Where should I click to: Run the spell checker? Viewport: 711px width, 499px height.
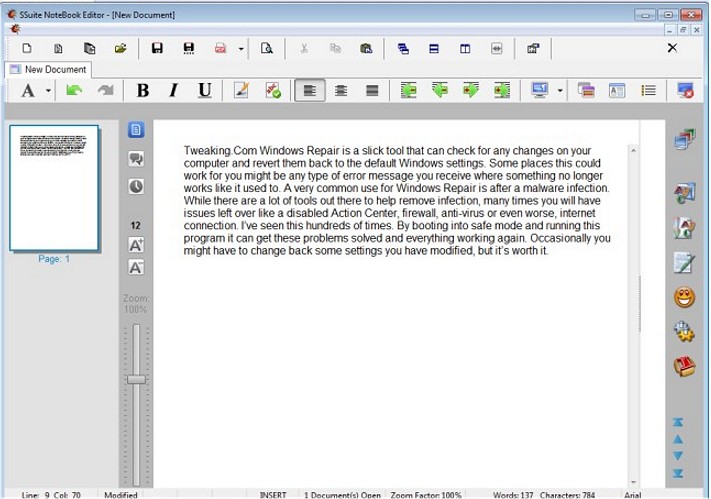point(273,90)
